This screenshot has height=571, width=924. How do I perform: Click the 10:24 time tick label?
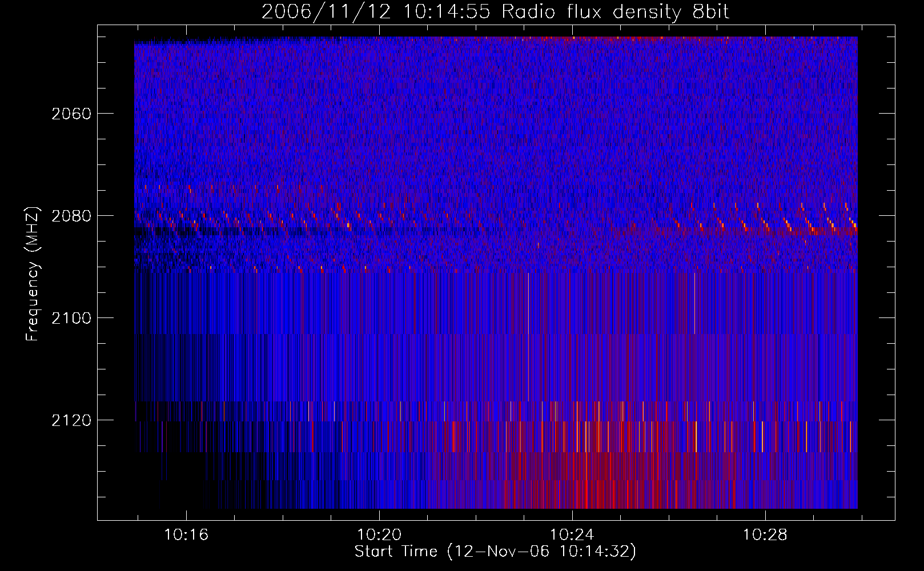[x=572, y=535]
